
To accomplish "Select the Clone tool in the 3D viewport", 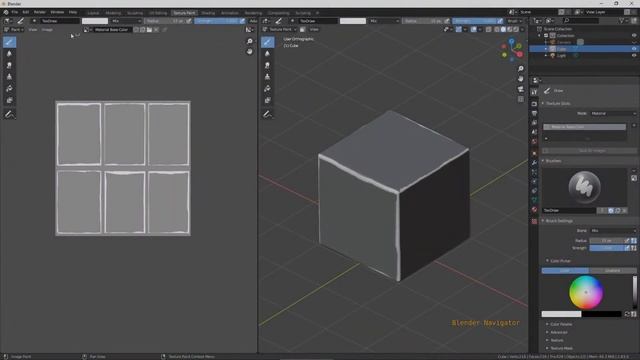I will click(x=267, y=77).
